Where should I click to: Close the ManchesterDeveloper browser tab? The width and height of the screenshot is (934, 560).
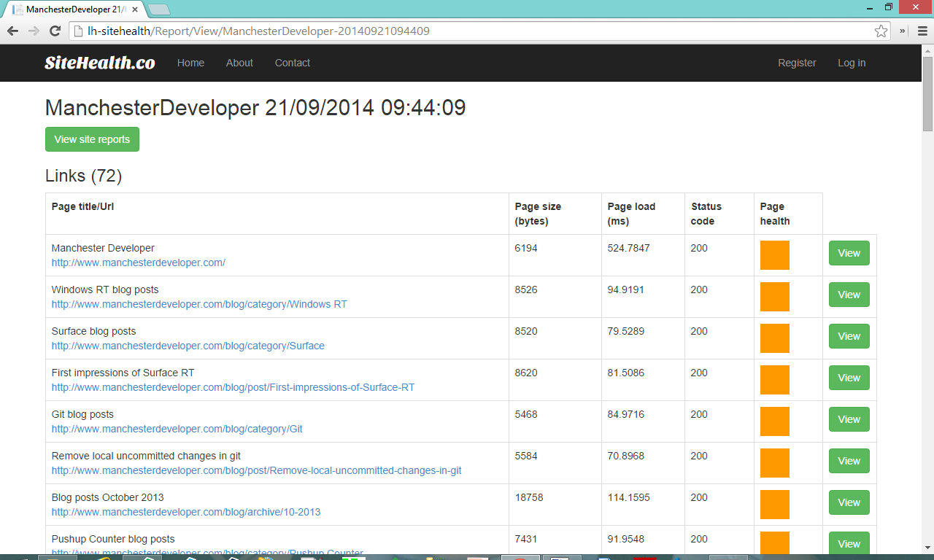(x=135, y=9)
